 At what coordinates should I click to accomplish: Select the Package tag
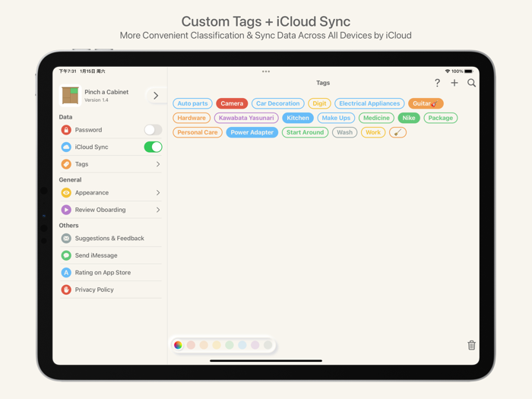440,118
